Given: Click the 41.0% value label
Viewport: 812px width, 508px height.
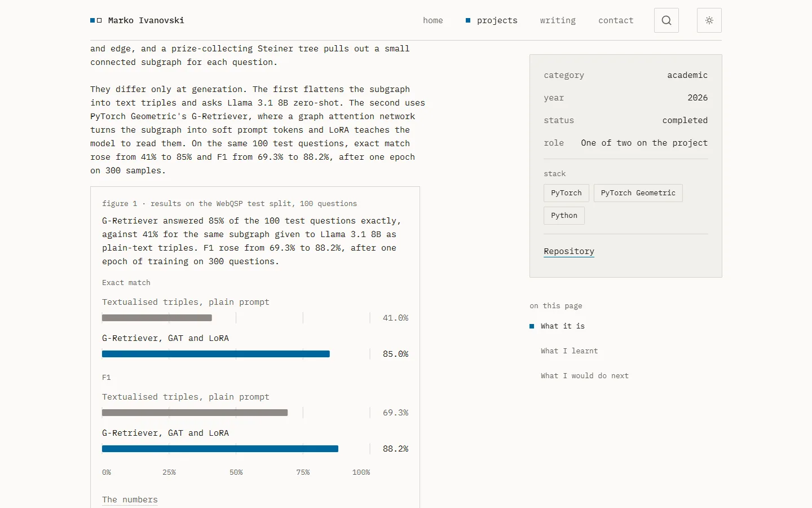Looking at the screenshot, I should pos(395,318).
